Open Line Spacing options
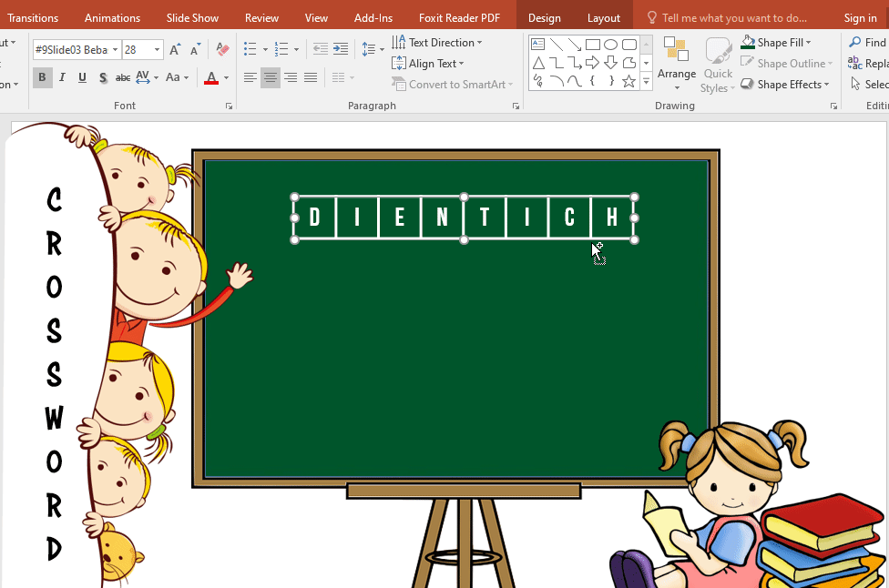This screenshot has height=588, width=889. point(373,49)
